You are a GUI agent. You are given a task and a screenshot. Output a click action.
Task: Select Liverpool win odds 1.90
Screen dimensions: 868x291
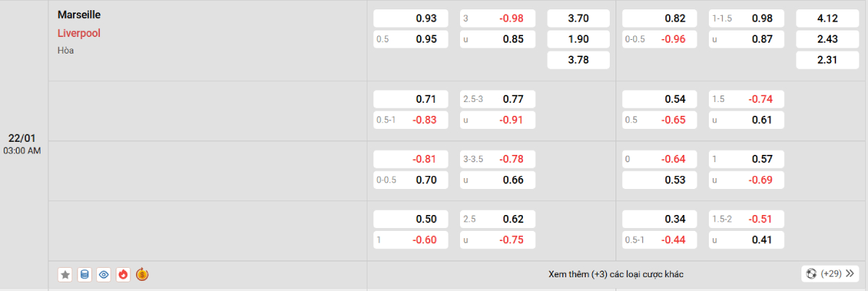pyautogui.click(x=578, y=39)
